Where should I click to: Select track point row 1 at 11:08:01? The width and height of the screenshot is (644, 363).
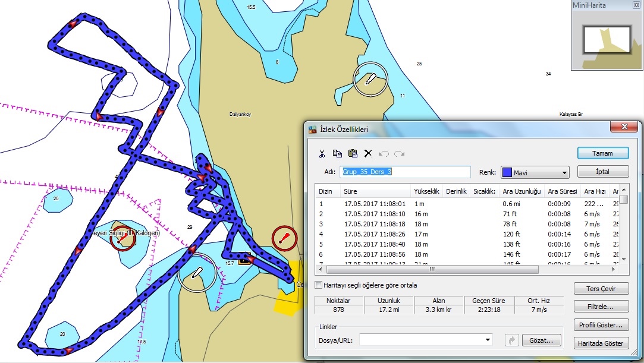tap(467, 204)
